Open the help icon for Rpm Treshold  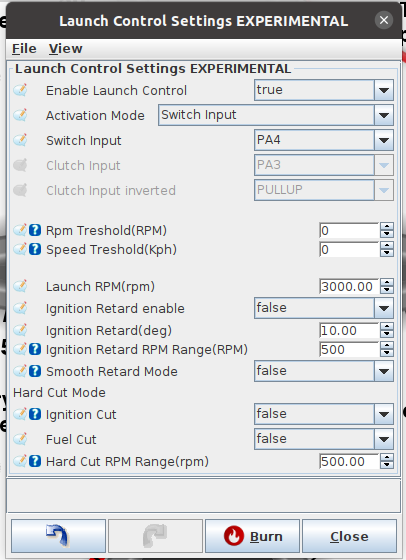point(35,230)
